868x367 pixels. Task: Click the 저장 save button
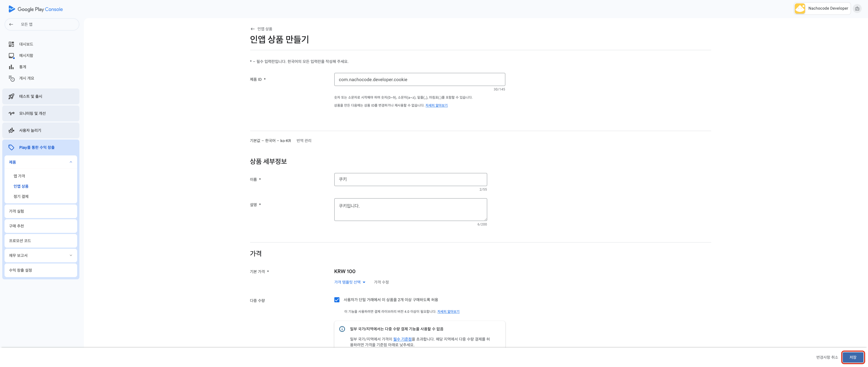pyautogui.click(x=852, y=357)
